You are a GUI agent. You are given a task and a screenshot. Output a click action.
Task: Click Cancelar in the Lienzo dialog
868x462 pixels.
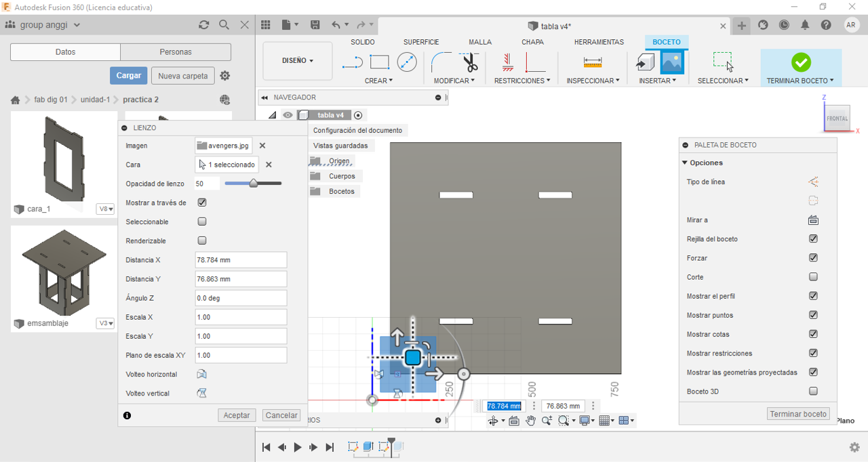(x=281, y=415)
